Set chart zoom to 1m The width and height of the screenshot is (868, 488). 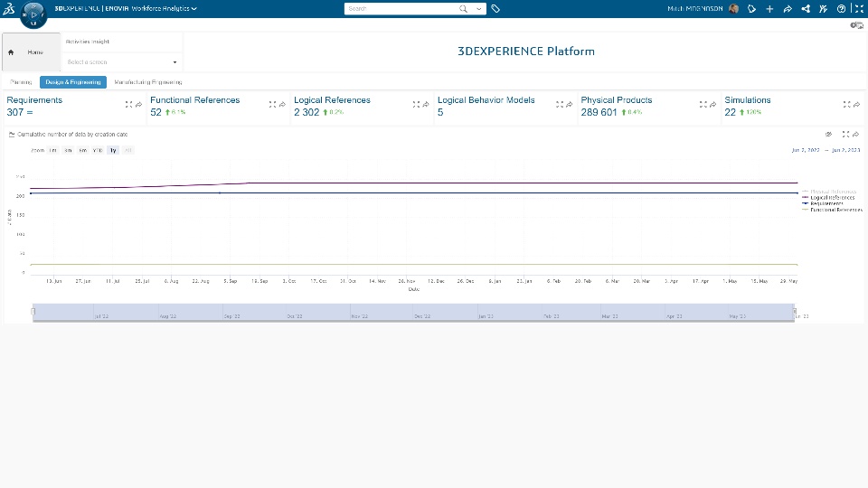pos(53,151)
